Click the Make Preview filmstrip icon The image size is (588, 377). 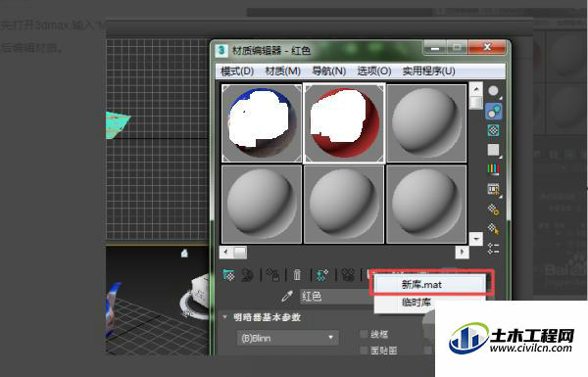(494, 190)
